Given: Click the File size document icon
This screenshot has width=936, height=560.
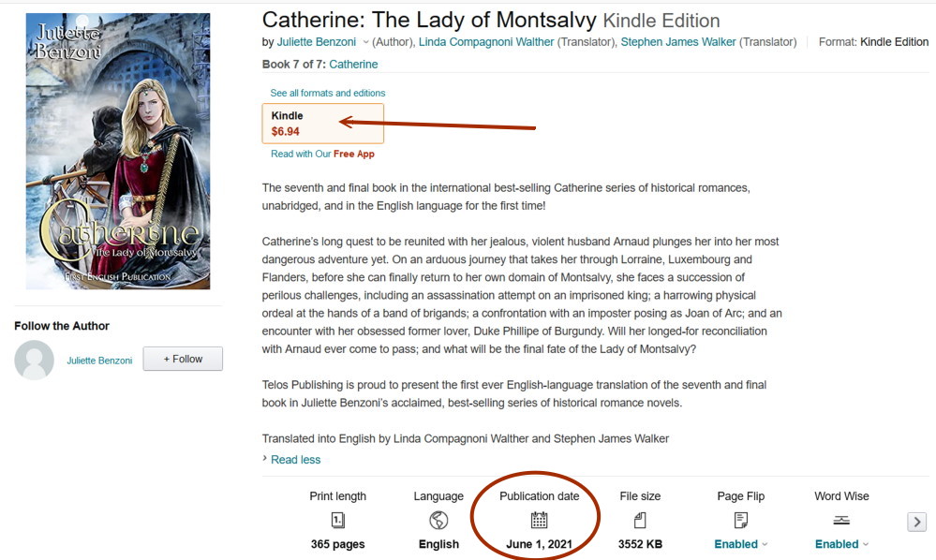Looking at the screenshot, I should (640, 521).
